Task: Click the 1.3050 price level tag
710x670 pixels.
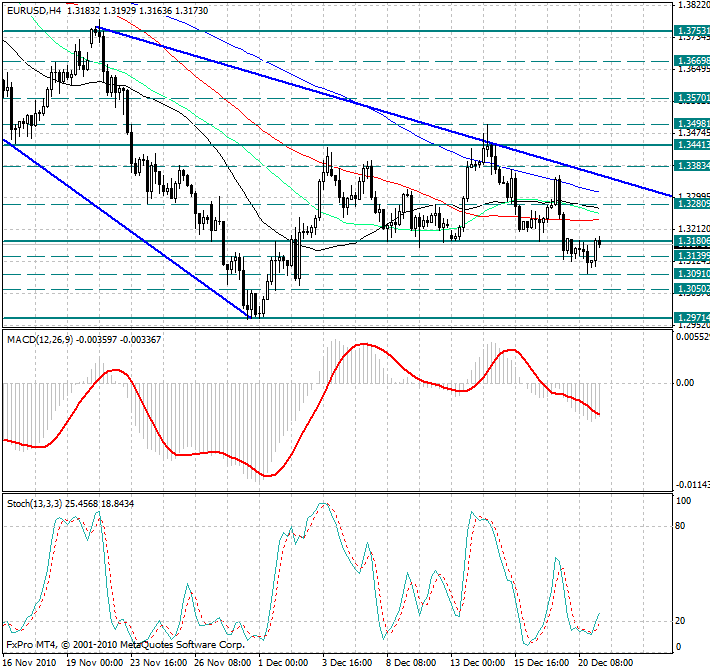Action: point(692,289)
